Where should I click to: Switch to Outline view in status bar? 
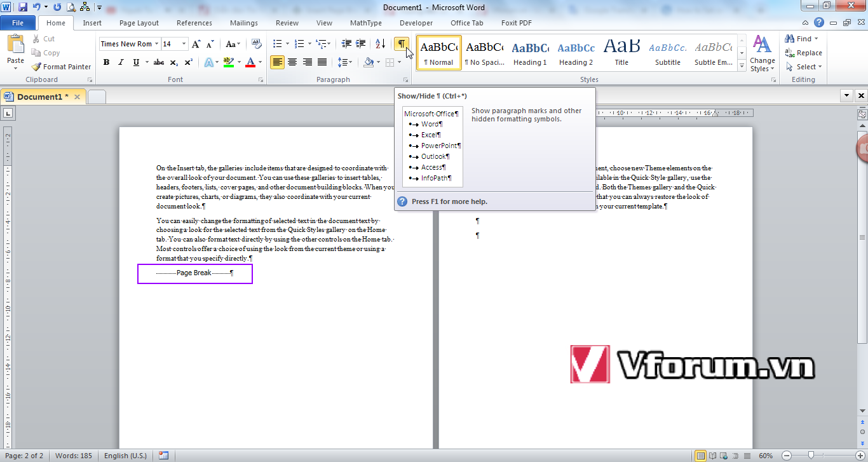736,456
